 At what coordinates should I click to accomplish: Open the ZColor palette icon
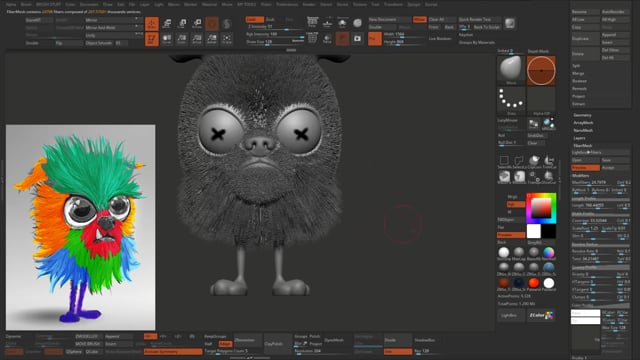541,315
